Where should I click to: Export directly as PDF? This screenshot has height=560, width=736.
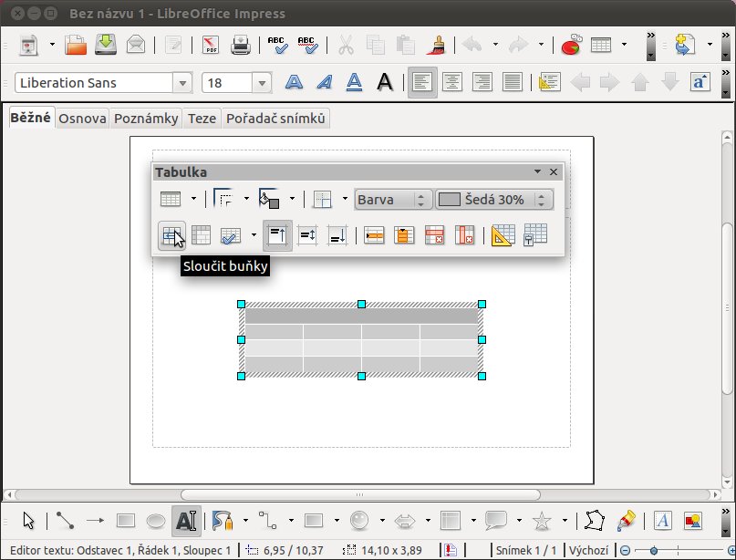pos(211,45)
